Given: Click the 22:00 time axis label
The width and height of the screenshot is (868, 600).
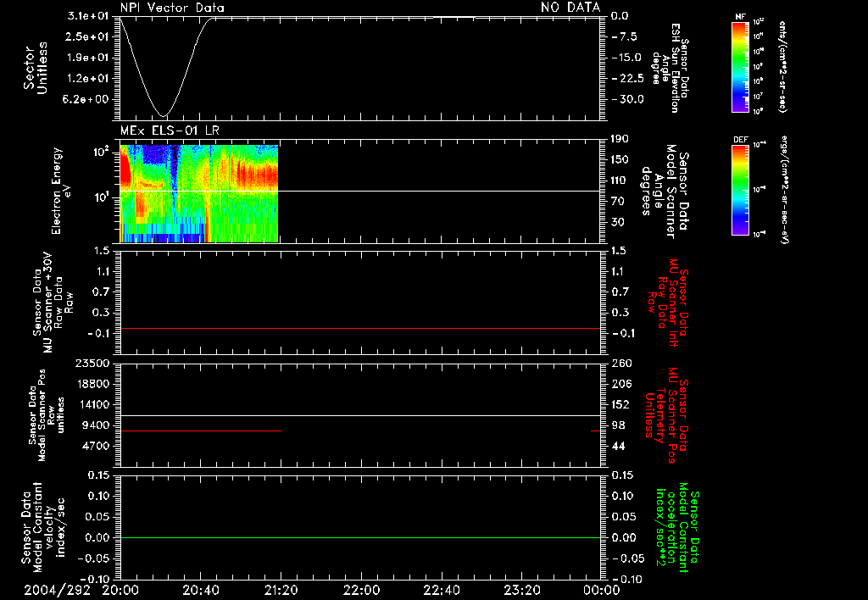Looking at the screenshot, I should pos(361,590).
